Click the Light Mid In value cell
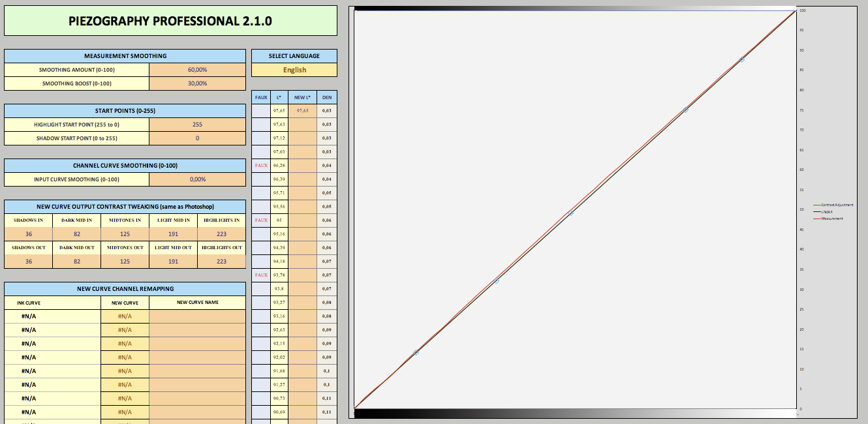This screenshot has height=424, width=868. [x=173, y=234]
